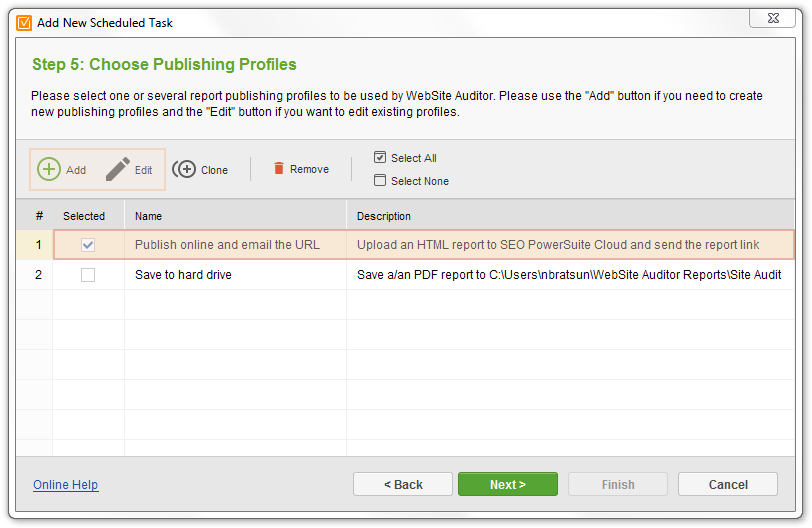Cancel the scheduled task wizard
The height and width of the screenshot is (528, 812).
point(728,485)
